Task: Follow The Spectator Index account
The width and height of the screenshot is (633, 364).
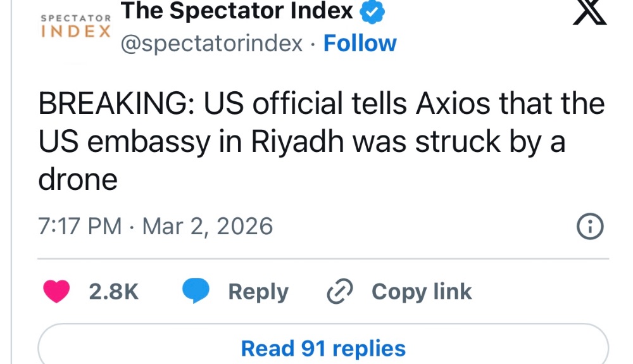Action: 360,44
